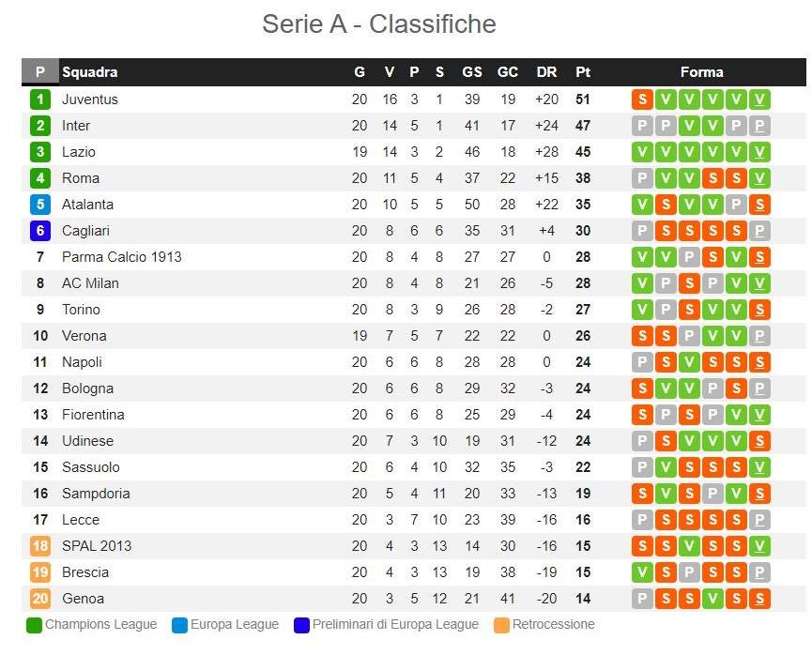Click green Champions League legend swatch
This screenshot has height=655, width=812.
[x=35, y=625]
